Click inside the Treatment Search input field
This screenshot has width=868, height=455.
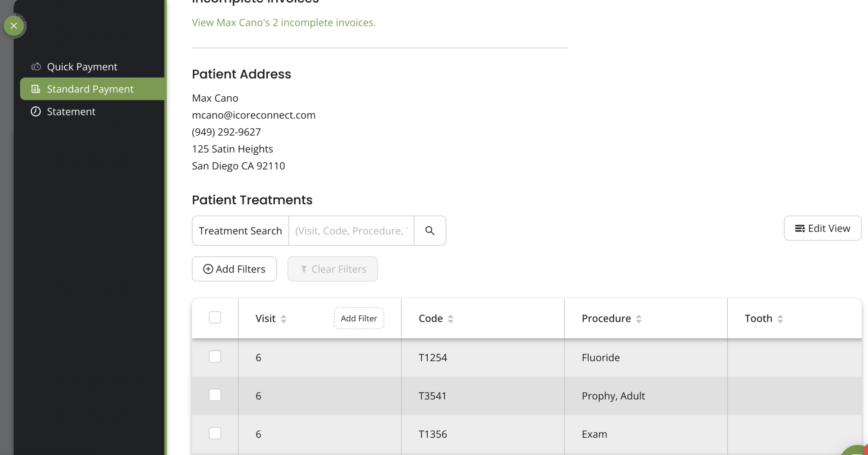pos(351,230)
